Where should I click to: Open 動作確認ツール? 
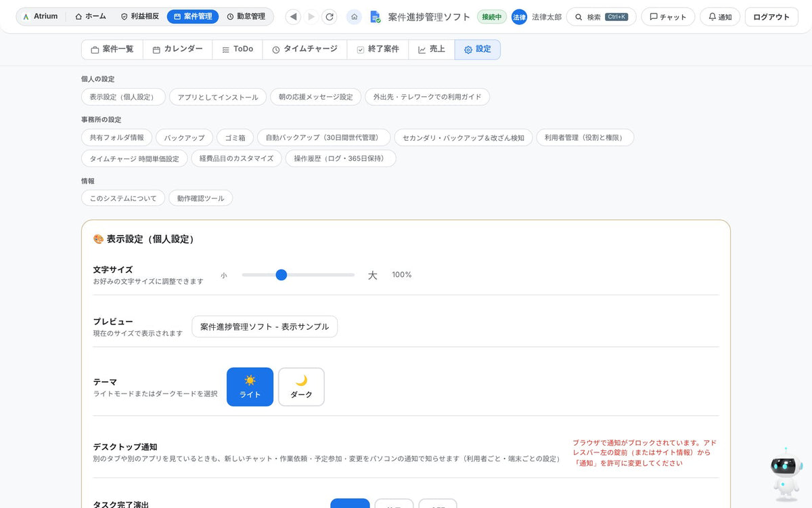point(201,198)
